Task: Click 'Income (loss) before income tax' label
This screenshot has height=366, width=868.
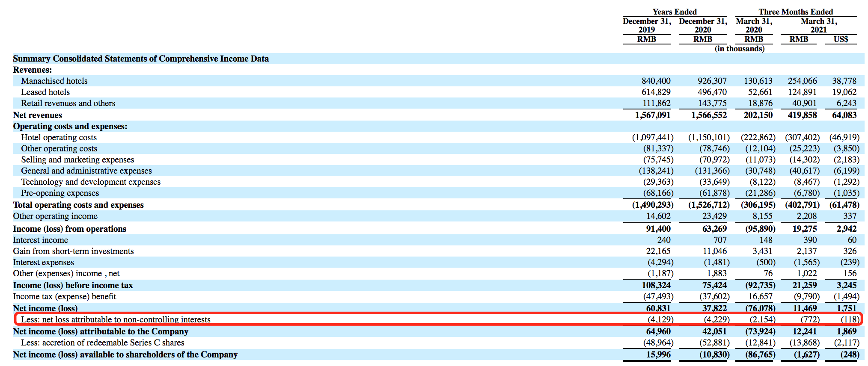Action: (73, 285)
